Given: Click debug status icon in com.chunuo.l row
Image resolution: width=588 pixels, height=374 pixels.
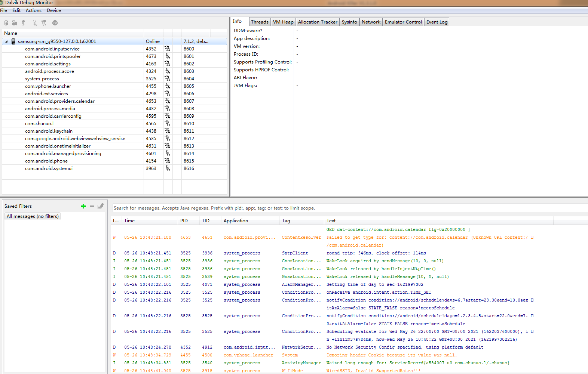Looking at the screenshot, I should click(x=167, y=123).
